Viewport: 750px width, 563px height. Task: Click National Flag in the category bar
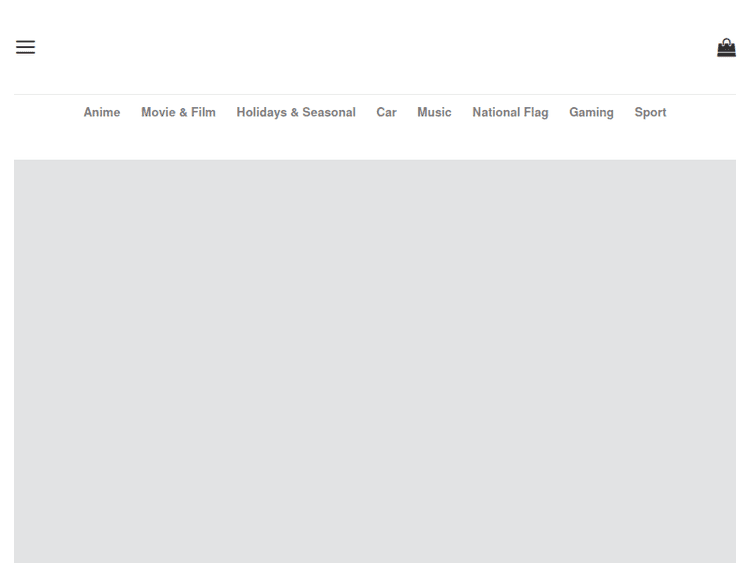point(510,113)
